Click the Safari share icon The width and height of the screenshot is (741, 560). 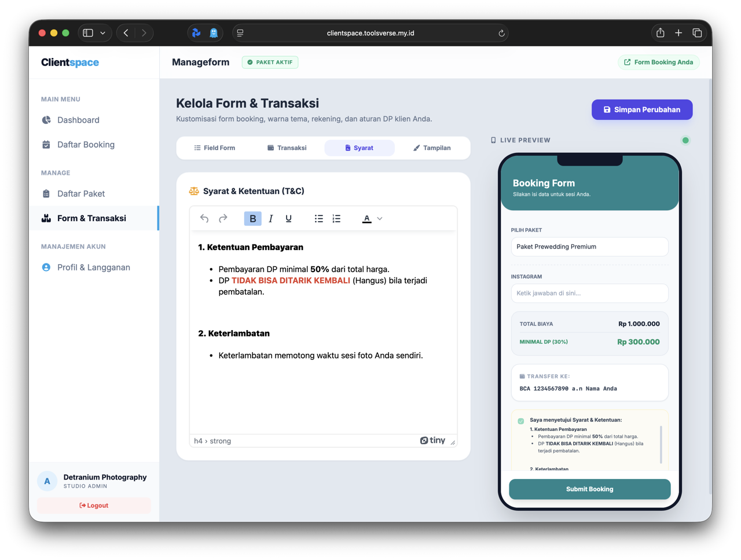pos(660,33)
